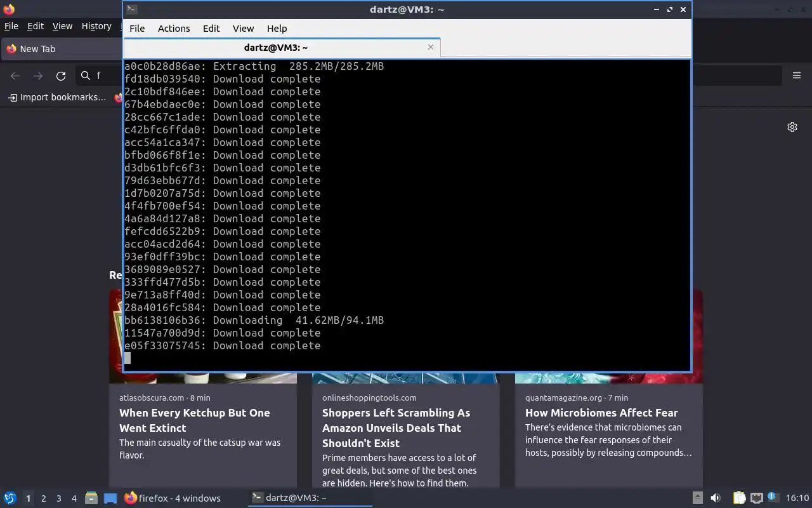Open the terminal Actions menu
The image size is (812, 508).
[x=174, y=28]
